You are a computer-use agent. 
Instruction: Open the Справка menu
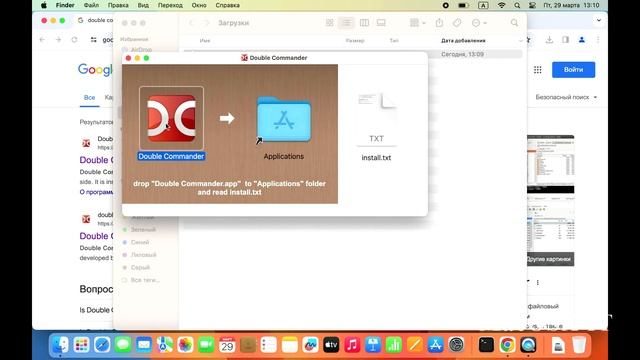227,5
